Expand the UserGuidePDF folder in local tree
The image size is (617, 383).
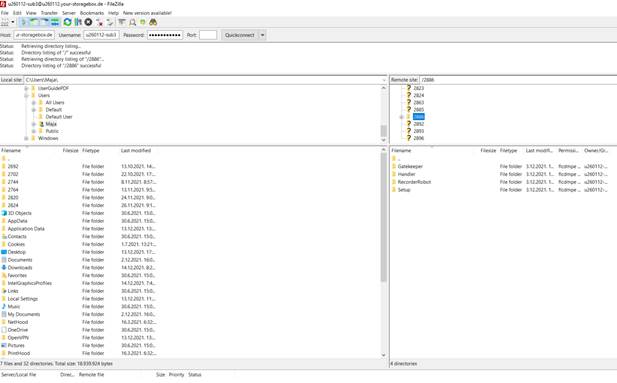coord(26,89)
